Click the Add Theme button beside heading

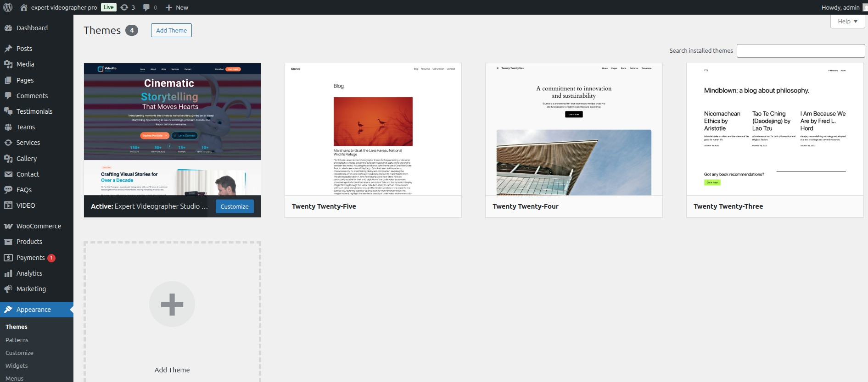171,30
